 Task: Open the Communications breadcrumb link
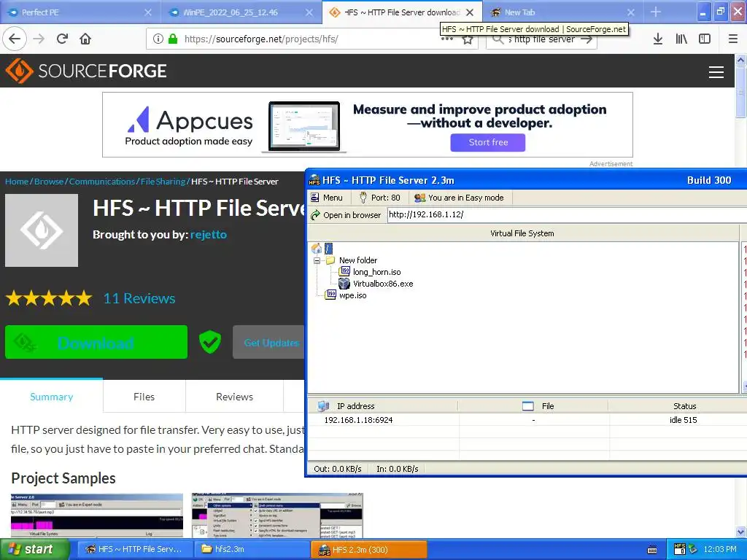click(102, 182)
